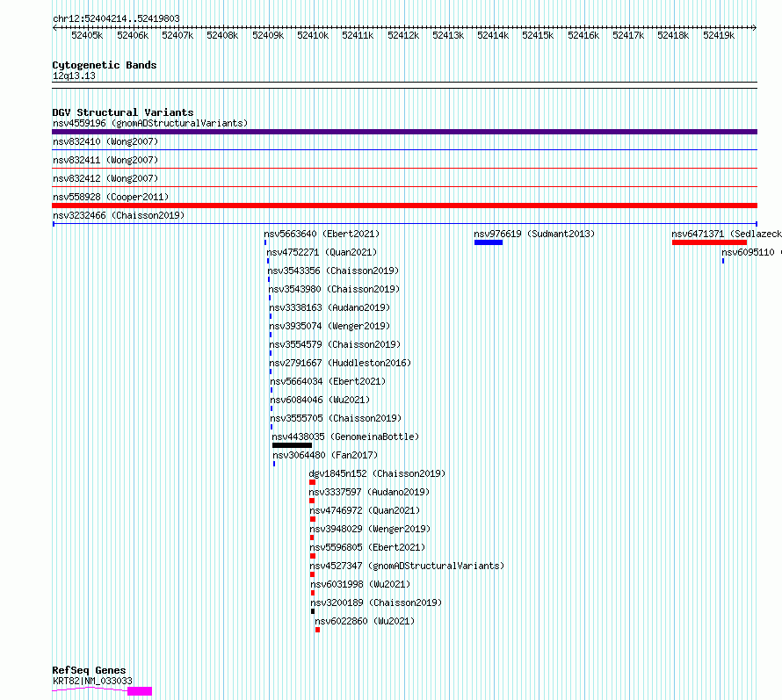Click nsv5663640 (Ebert2021) variant label
Image resolution: width=782 pixels, height=700 pixels.
pyautogui.click(x=322, y=234)
